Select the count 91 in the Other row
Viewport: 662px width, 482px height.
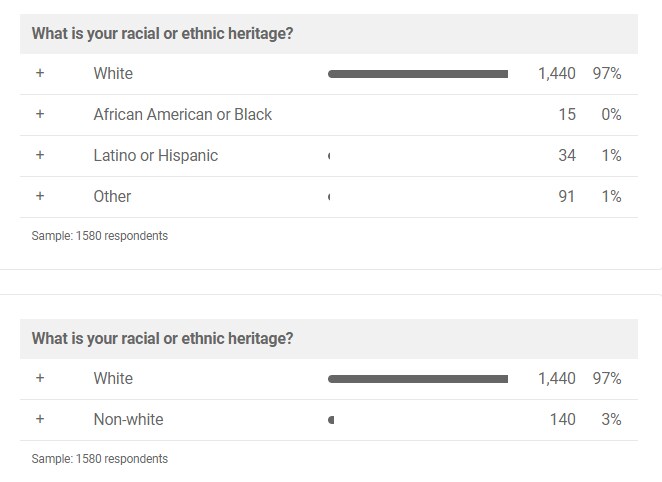click(x=567, y=196)
